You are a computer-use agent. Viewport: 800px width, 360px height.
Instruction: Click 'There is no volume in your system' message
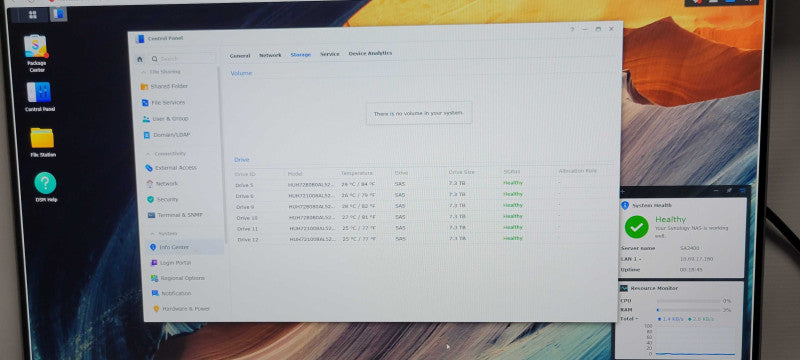point(419,113)
